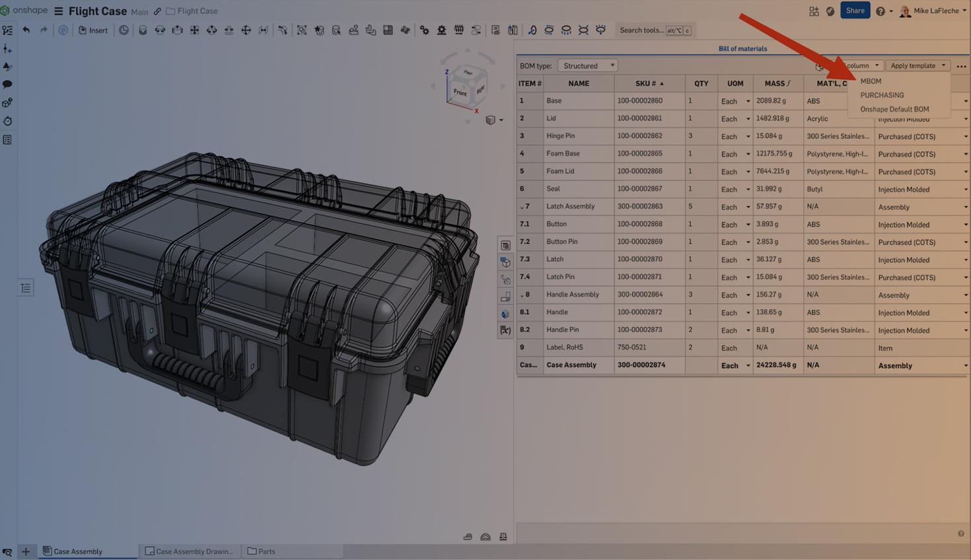Select the gear relation tool

(424, 30)
